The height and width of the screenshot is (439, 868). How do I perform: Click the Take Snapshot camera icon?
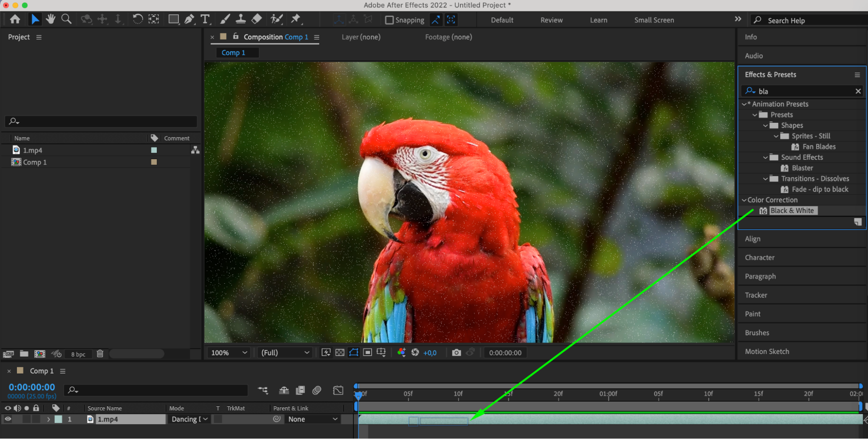pos(456,353)
